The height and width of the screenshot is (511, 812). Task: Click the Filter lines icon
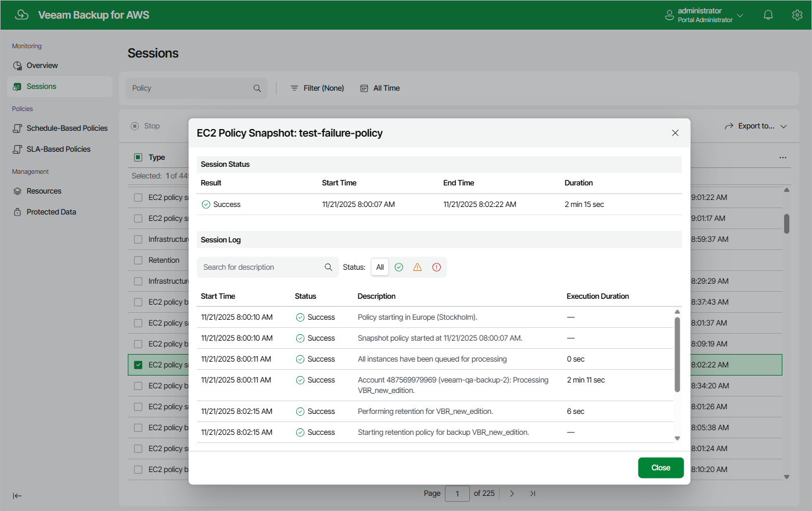point(294,88)
